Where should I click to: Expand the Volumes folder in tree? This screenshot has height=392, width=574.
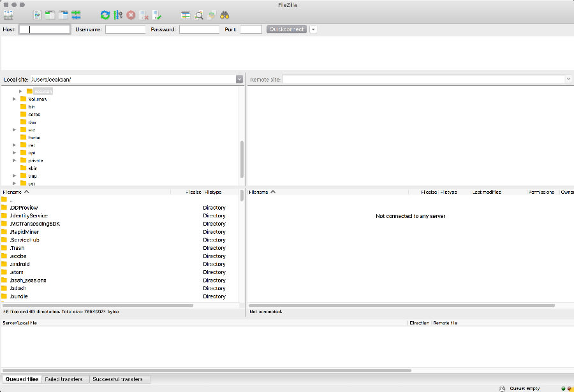pyautogui.click(x=14, y=99)
